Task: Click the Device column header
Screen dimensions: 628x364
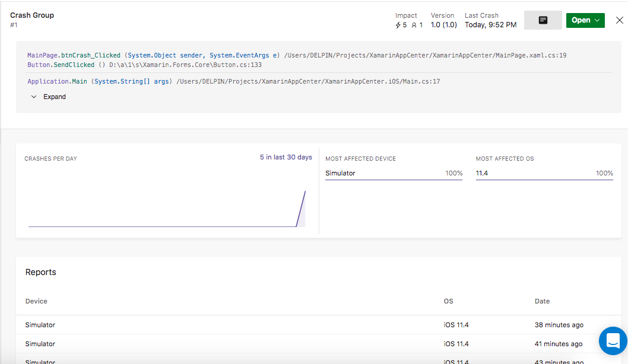Action: point(36,301)
